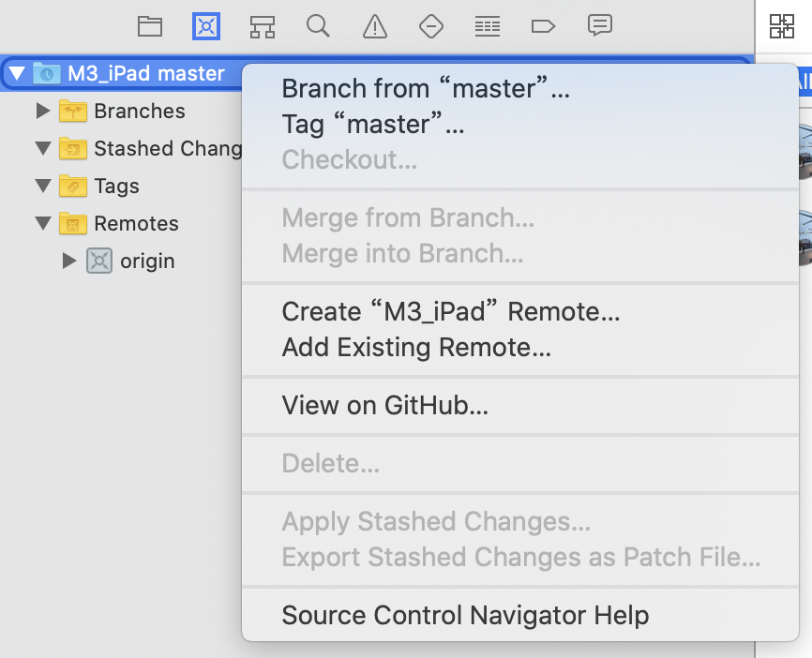Choose Tag “master”… menu entry
812x658 pixels.
coord(373,125)
